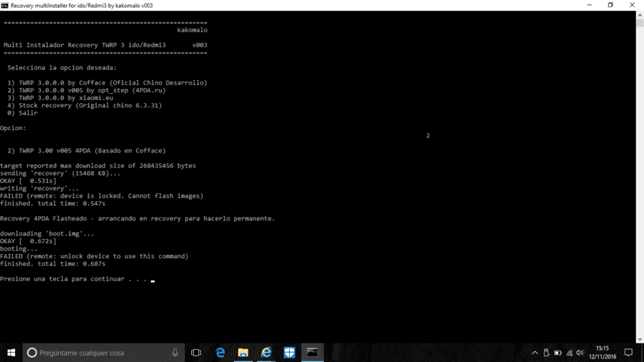The height and width of the screenshot is (362, 644).
Task: Activate Cortana microphone icon
Action: click(x=175, y=353)
